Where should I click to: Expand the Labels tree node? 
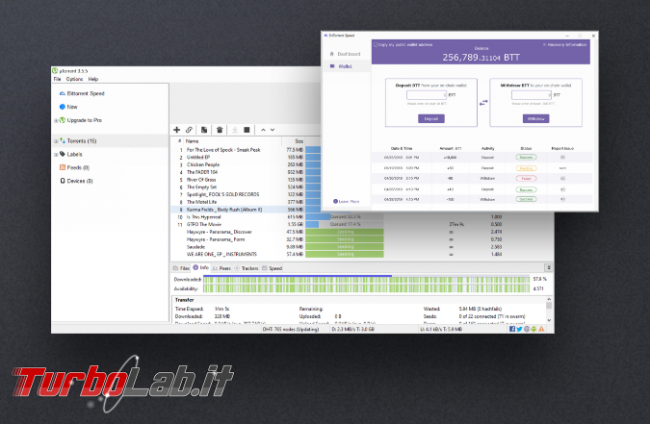[x=56, y=155]
